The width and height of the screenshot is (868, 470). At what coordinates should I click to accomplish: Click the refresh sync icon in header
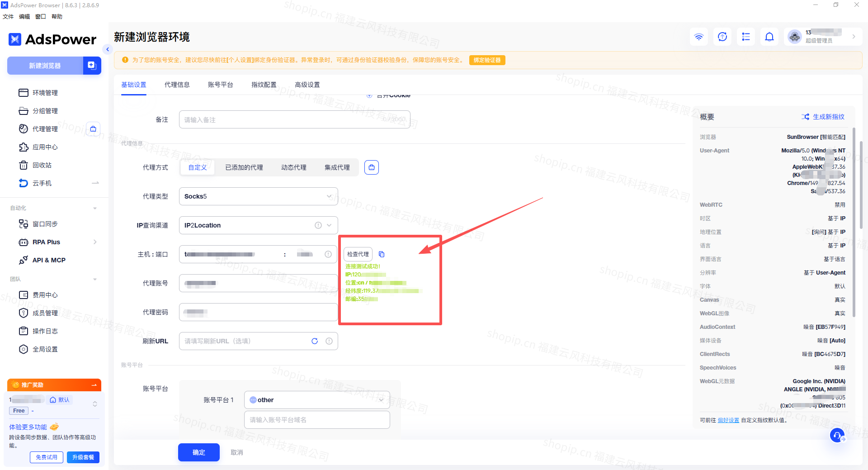click(722, 37)
